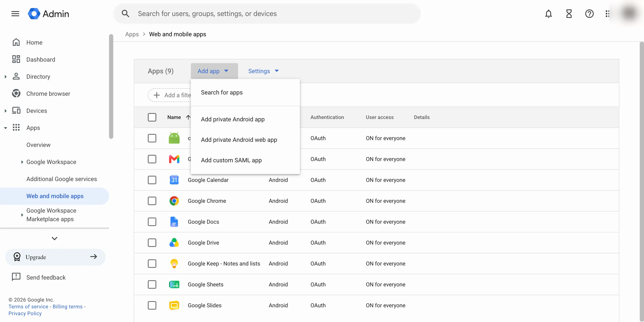Viewport: 644px width, 322px height.
Task: Click the sidebar vertical scrollbar
Action: click(111, 86)
